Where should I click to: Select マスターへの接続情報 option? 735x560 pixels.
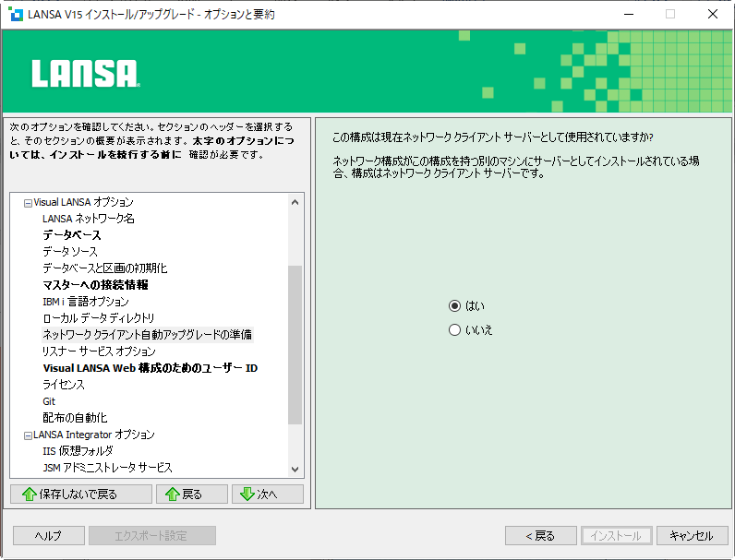pyautogui.click(x=96, y=285)
